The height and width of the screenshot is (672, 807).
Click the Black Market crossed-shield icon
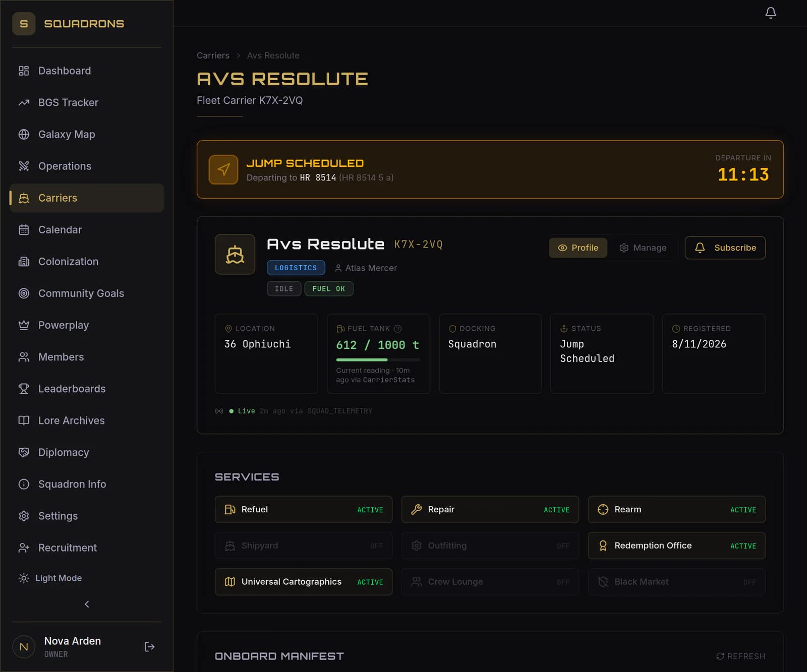point(603,582)
